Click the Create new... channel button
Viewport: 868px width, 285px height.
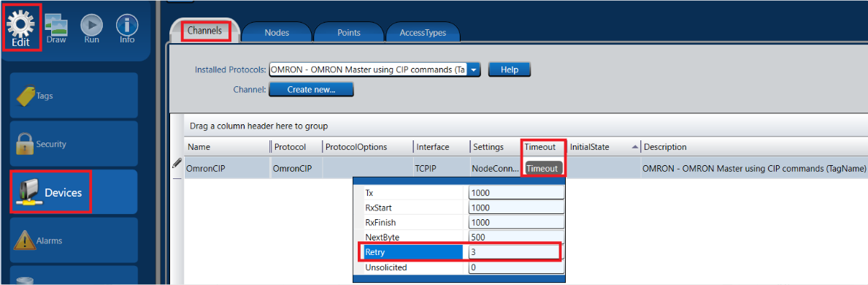point(311,88)
